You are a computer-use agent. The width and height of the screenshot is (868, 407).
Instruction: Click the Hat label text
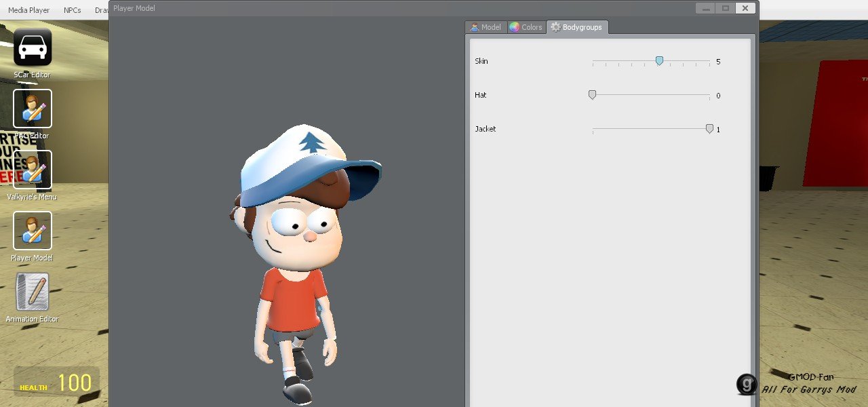[x=480, y=95]
